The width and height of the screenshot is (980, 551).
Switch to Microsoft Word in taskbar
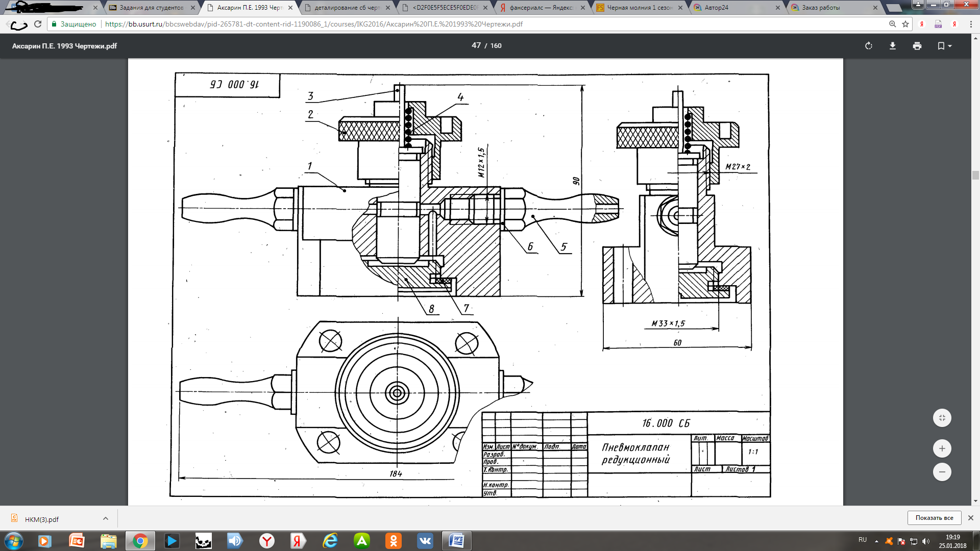point(457,541)
